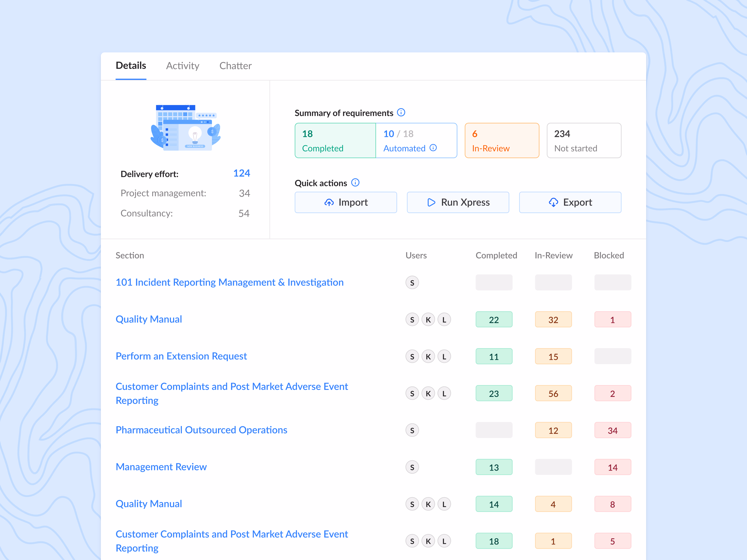Click the Section column header
The width and height of the screenshot is (747, 560).
tap(130, 255)
